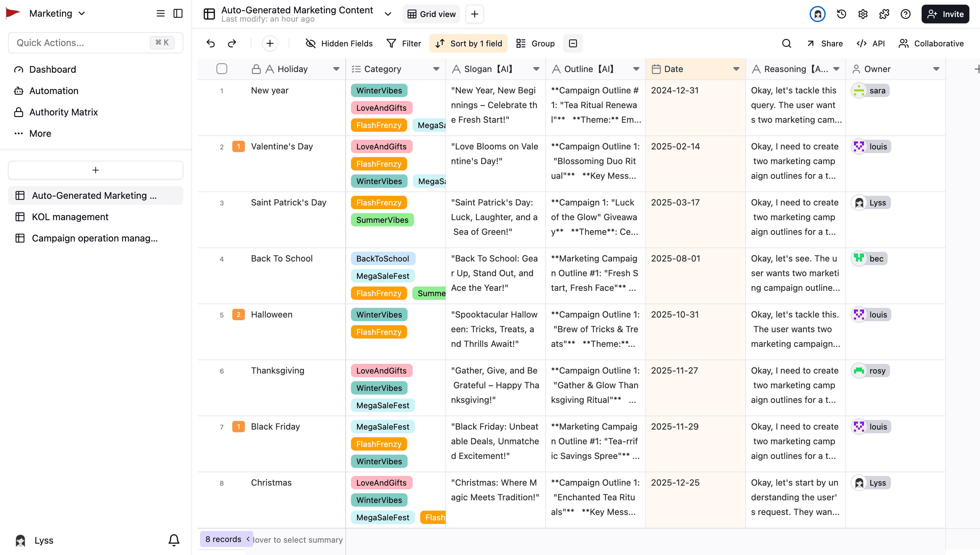This screenshot has width=980, height=555.
Task: Add a record with the toolbar plus icon
Action: [x=270, y=43]
